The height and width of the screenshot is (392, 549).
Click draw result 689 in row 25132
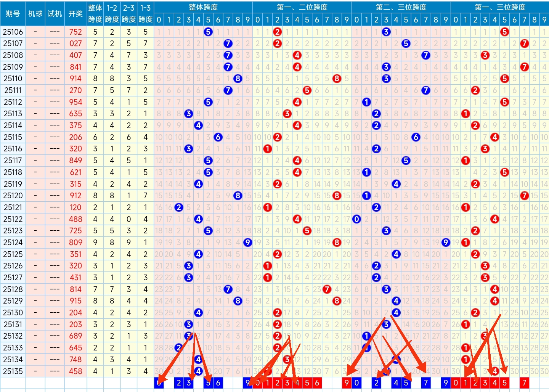tap(75, 336)
